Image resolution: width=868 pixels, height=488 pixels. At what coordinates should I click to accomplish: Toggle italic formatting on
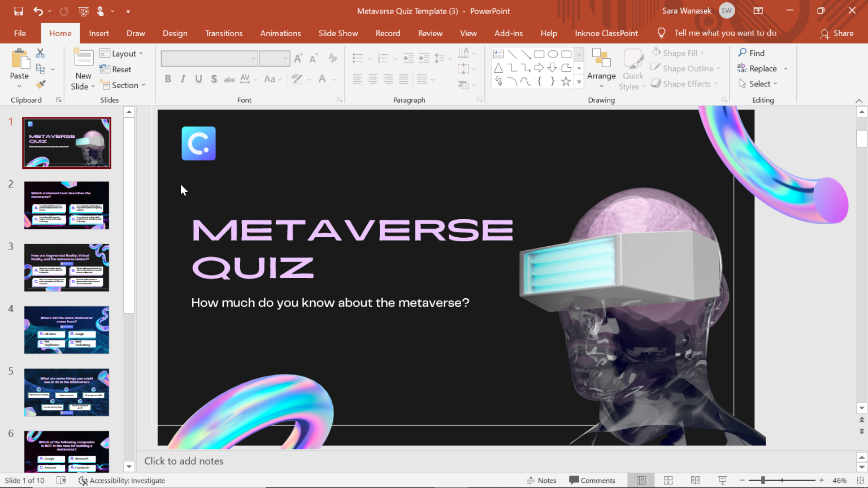coord(183,79)
